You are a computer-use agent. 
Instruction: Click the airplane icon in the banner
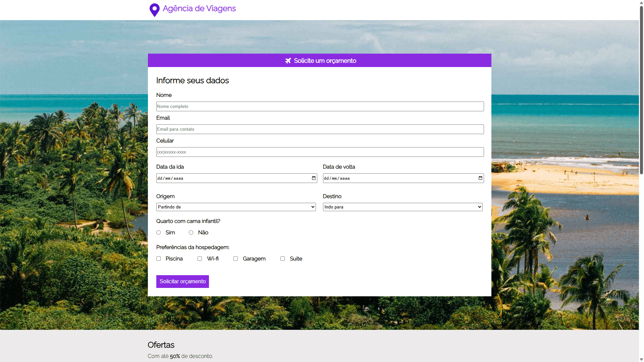point(288,61)
